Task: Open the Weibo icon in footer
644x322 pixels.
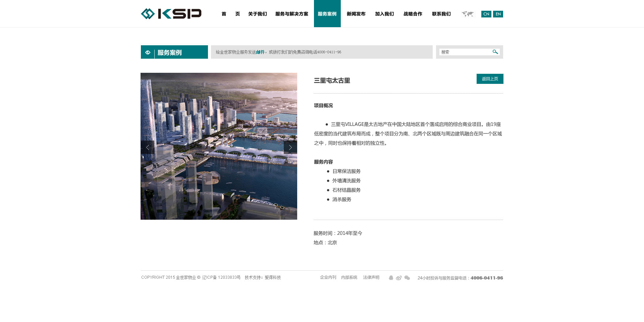Action: coord(399,278)
